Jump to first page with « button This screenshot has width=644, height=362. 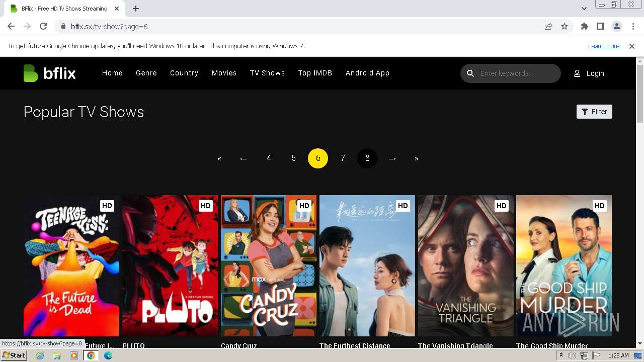pos(219,158)
